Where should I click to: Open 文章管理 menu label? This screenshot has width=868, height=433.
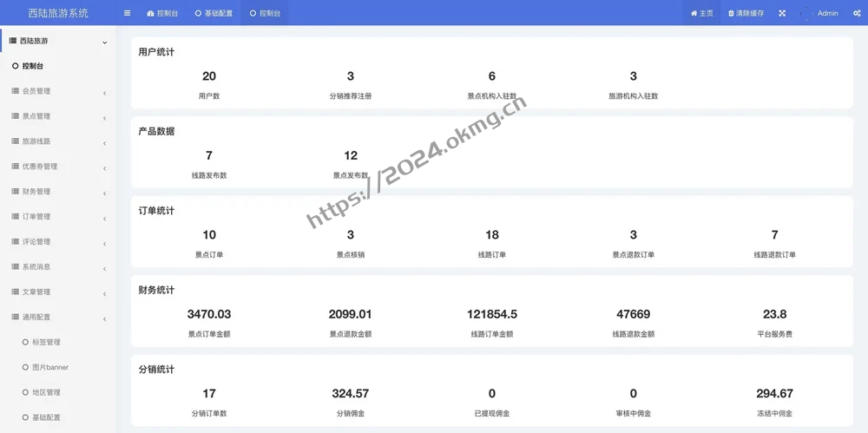36,292
